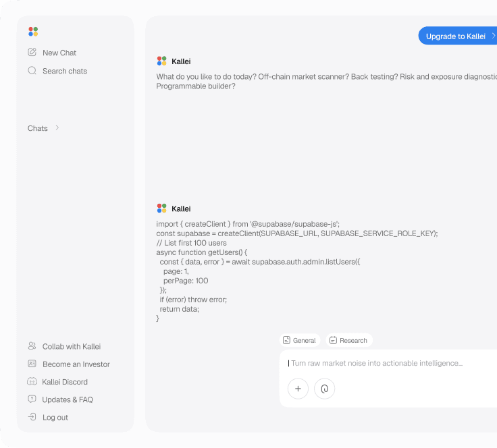The width and height of the screenshot is (497, 448).
Task: Click the Updates & FAQ icon
Action: pos(32,399)
